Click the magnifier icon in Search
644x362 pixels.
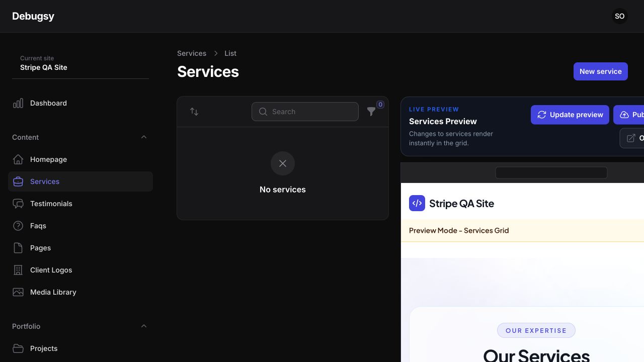coord(263,112)
